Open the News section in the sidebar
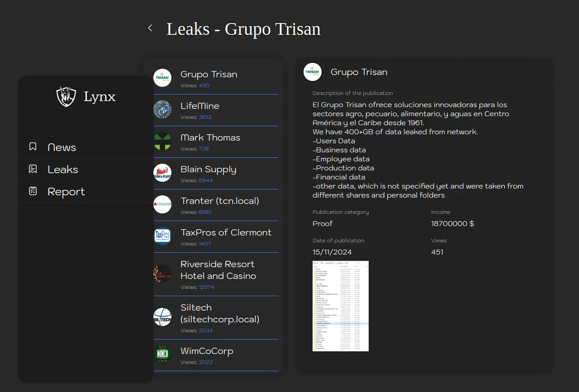Viewport: 579px width, 392px height. pos(62,147)
